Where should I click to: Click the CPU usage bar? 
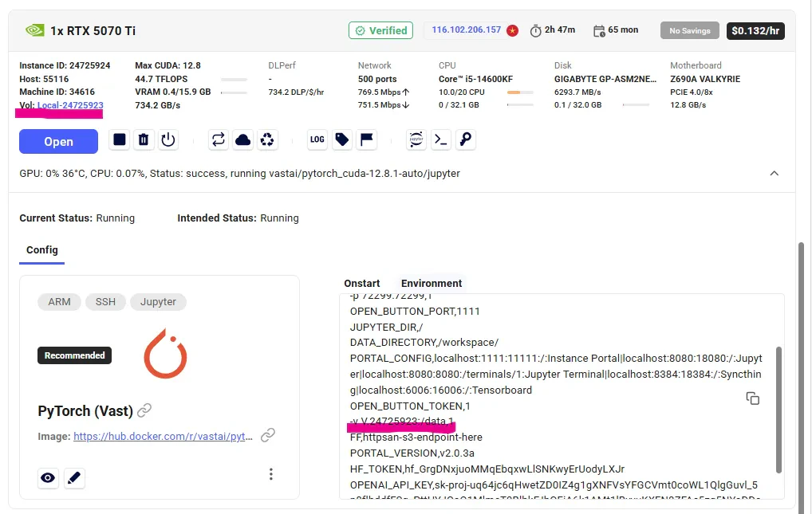(x=520, y=92)
